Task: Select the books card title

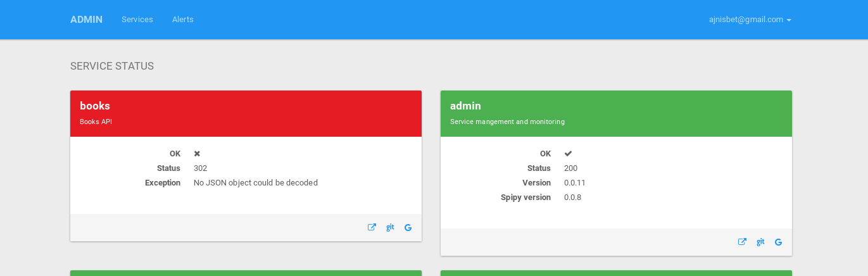Action: (95, 106)
